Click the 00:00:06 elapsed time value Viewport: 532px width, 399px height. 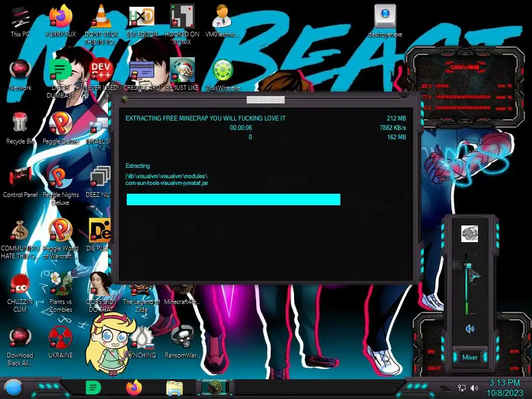241,128
